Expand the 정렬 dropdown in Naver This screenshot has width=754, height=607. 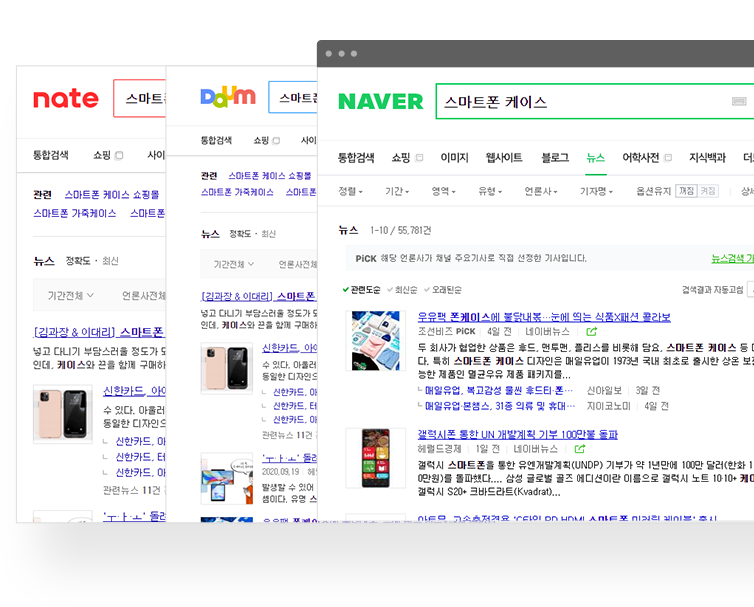351,191
